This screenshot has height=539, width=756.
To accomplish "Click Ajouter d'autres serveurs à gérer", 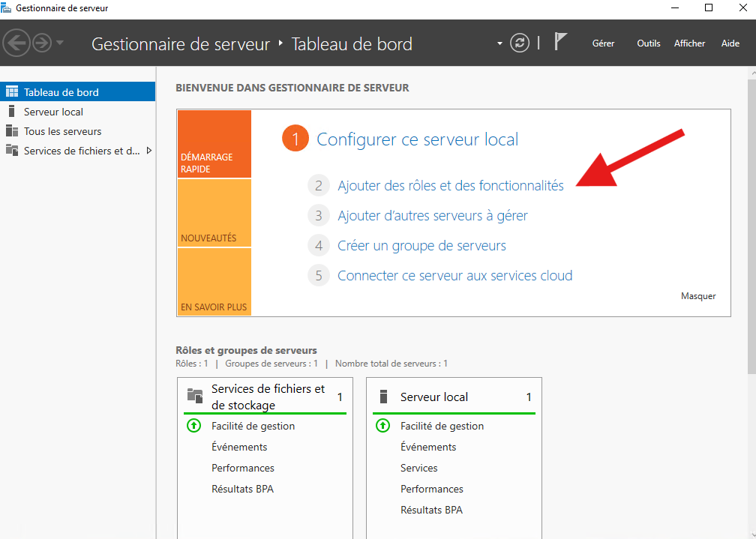I will pos(432,216).
